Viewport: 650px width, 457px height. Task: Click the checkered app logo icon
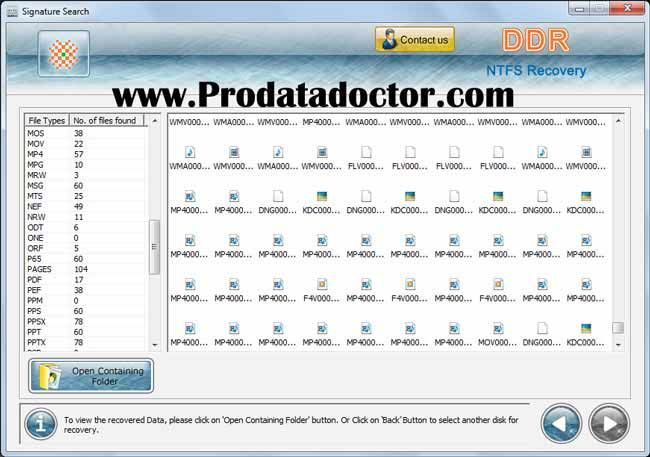(64, 54)
